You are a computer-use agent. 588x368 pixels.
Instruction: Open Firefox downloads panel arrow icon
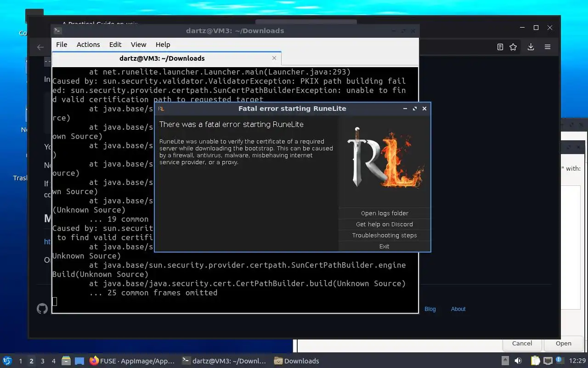pos(531,47)
